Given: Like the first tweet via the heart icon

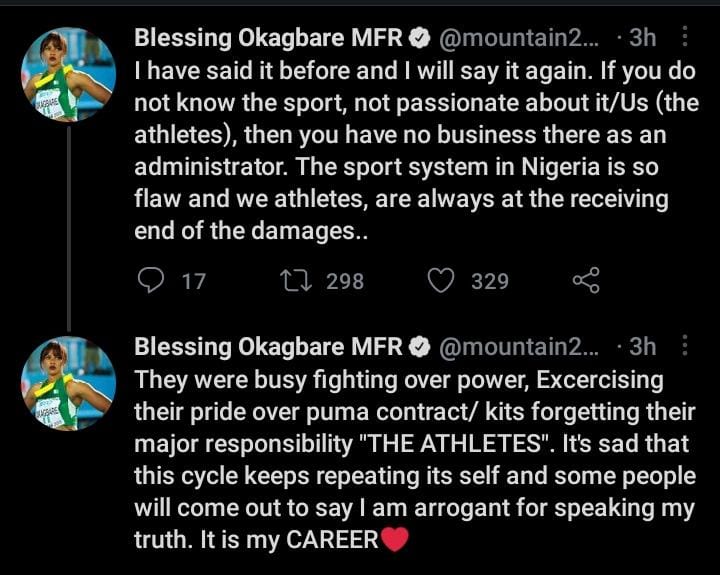Looking at the screenshot, I should [441, 281].
